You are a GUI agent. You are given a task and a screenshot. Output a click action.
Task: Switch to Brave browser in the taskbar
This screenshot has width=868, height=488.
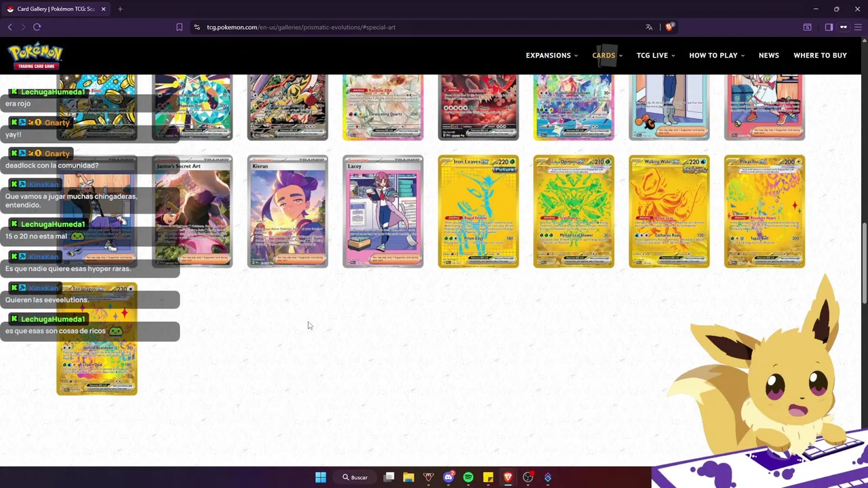pyautogui.click(x=508, y=477)
